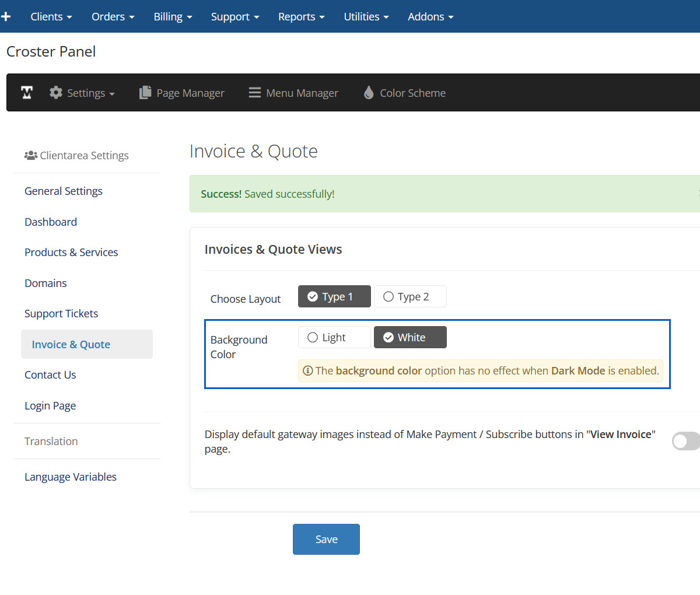This screenshot has width=700, height=595.
Task: Open Page Manager via its pages icon
Action: pyautogui.click(x=145, y=93)
